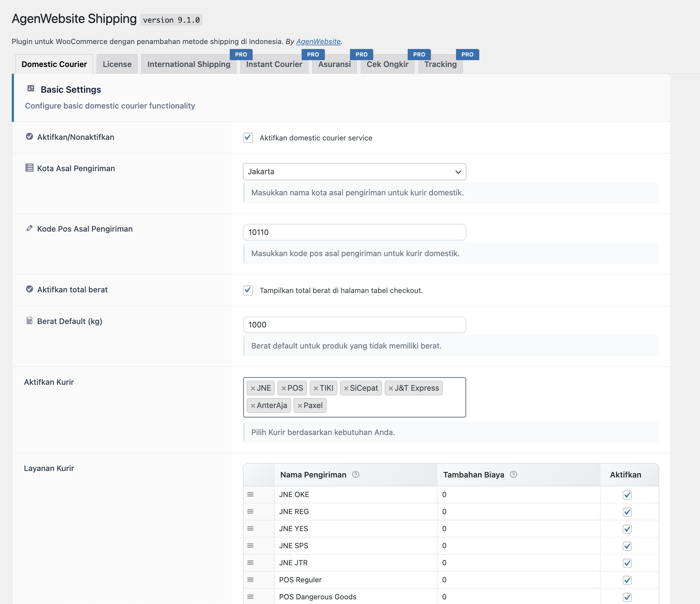Viewport: 700px width, 604px height.
Task: Remove the SiCepat courier tag
Action: [346, 389]
